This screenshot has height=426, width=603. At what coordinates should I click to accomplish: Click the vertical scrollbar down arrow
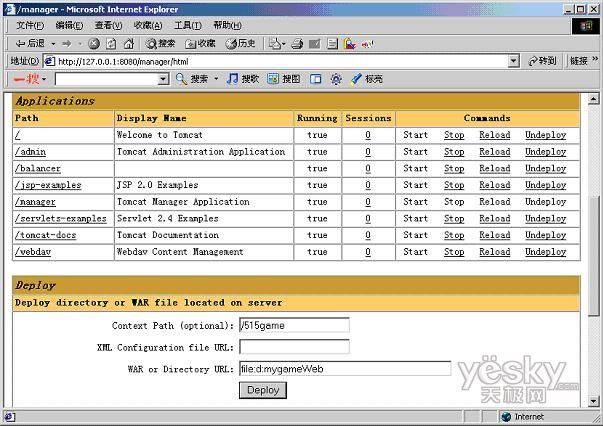coord(594,400)
